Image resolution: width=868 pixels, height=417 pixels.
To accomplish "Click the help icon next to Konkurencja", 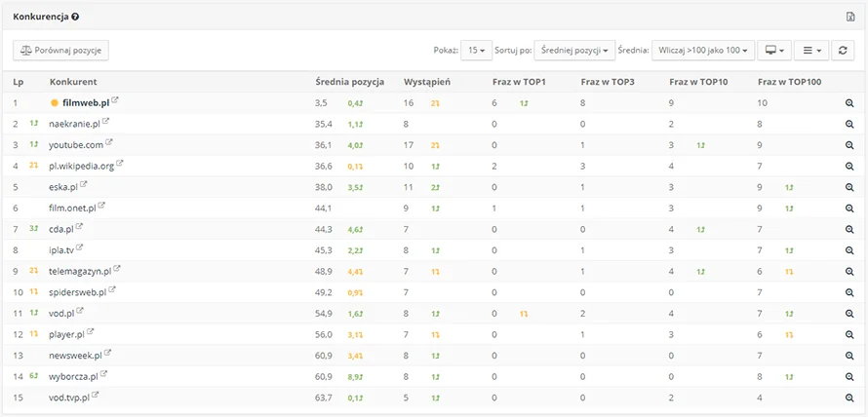I will [76, 17].
